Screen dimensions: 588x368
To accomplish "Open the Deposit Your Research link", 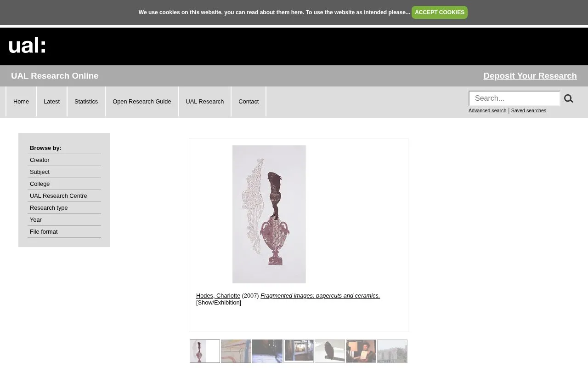I will tap(530, 76).
